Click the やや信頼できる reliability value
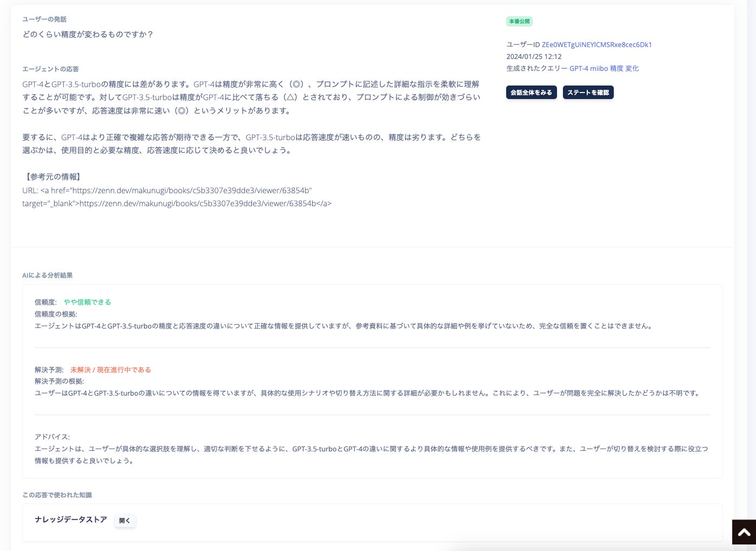 click(x=88, y=303)
